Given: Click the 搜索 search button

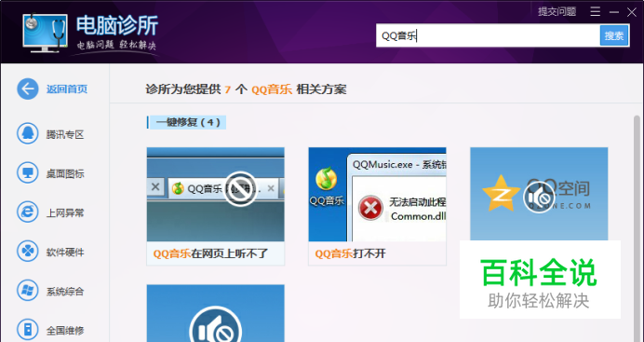Looking at the screenshot, I should click(x=614, y=35).
